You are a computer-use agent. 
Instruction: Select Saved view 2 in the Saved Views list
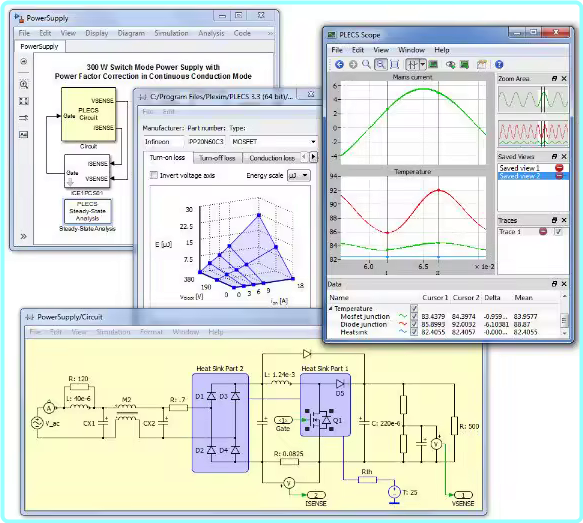(x=519, y=176)
